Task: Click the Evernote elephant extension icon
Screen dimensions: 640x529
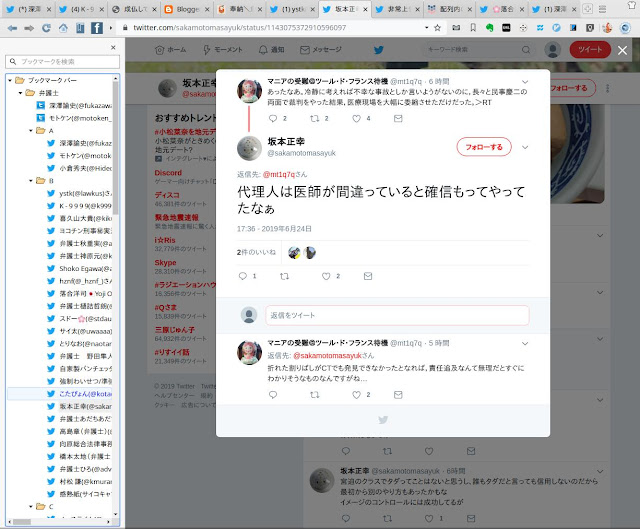Action: tap(489, 28)
